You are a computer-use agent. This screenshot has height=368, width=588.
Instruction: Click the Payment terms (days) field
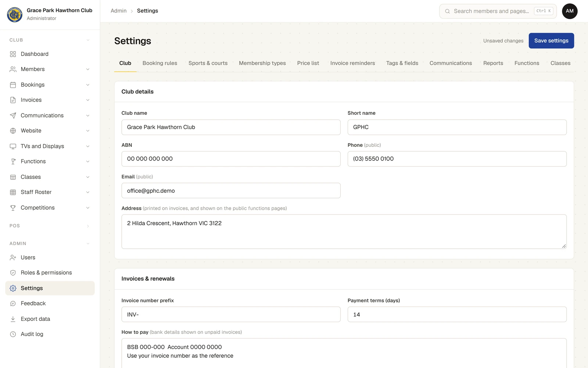coord(457,315)
